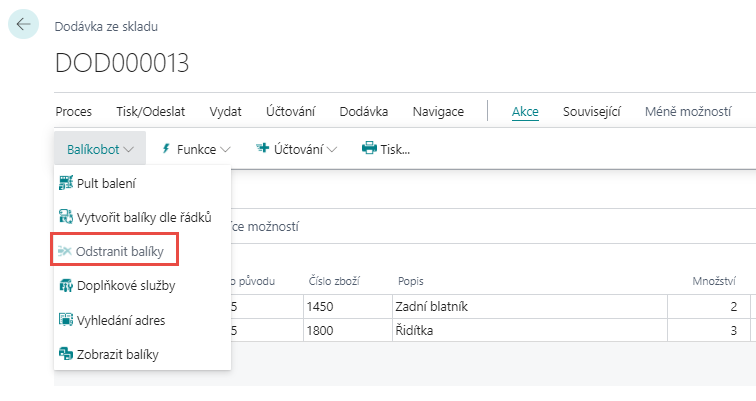Click the Tisk... button label
Image resolution: width=756 pixels, height=401 pixels.
(395, 149)
